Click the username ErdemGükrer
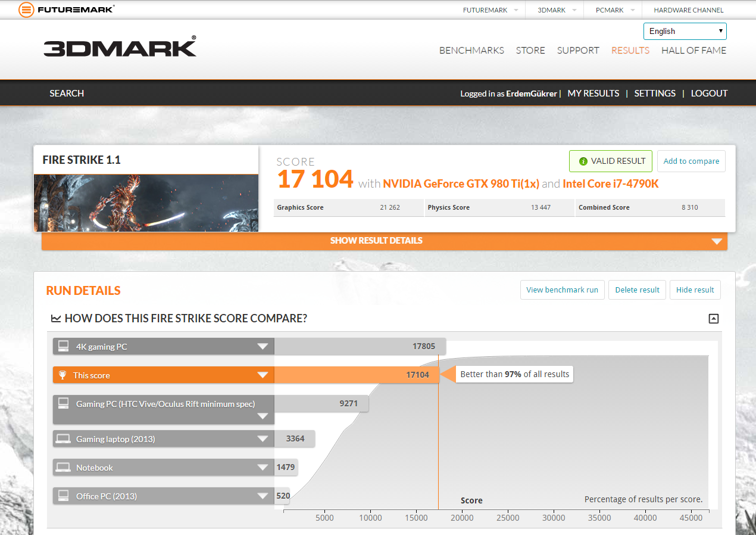This screenshot has width=756, height=535. [x=532, y=94]
